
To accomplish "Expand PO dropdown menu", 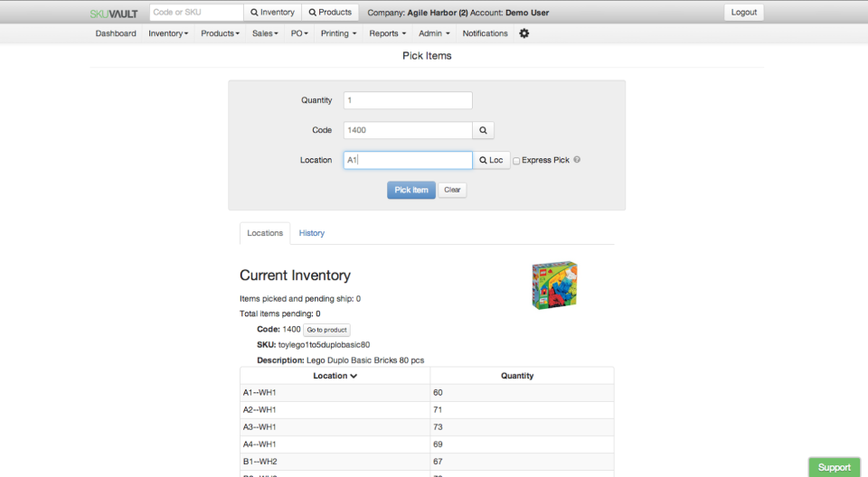I will coord(299,33).
